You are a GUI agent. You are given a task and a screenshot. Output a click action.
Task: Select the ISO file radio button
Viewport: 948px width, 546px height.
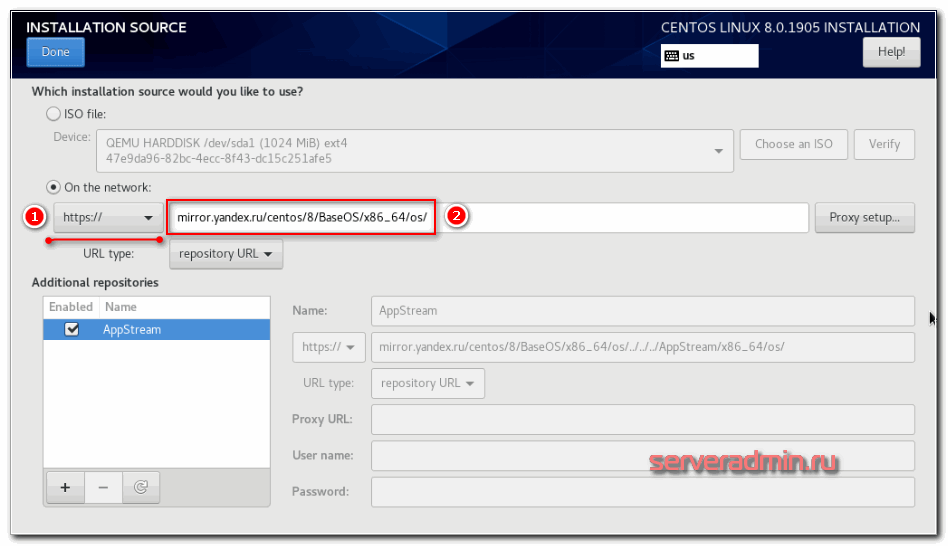[x=53, y=114]
